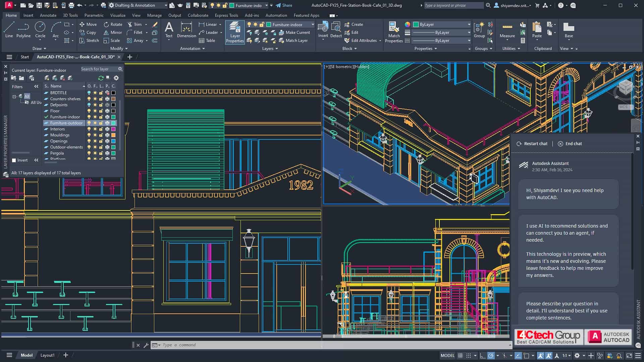The height and width of the screenshot is (362, 644).
Task: Switch to the Annotate ribbon tab
Action: pos(48,15)
